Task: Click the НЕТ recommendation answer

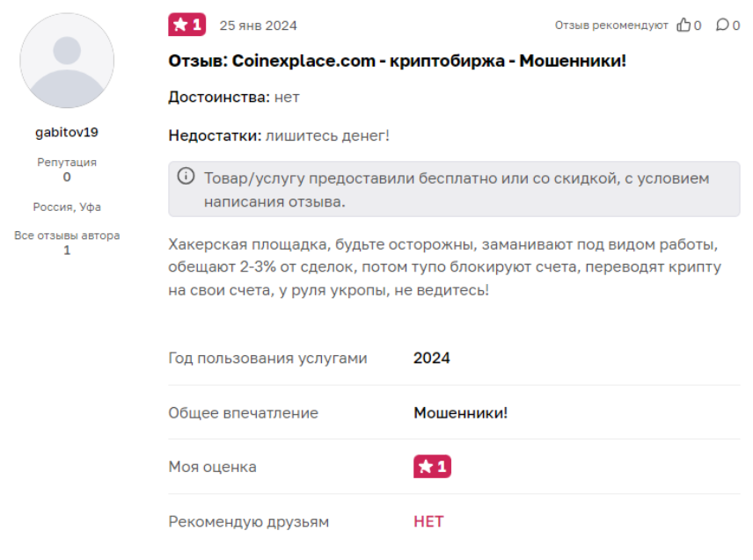Action: (x=428, y=521)
